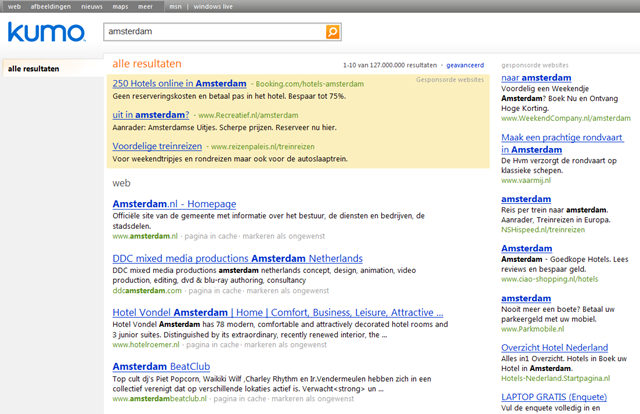This screenshot has width=640, height=414.
Task: Open Voordelige treinreizen sponsored link
Action: coord(157,146)
